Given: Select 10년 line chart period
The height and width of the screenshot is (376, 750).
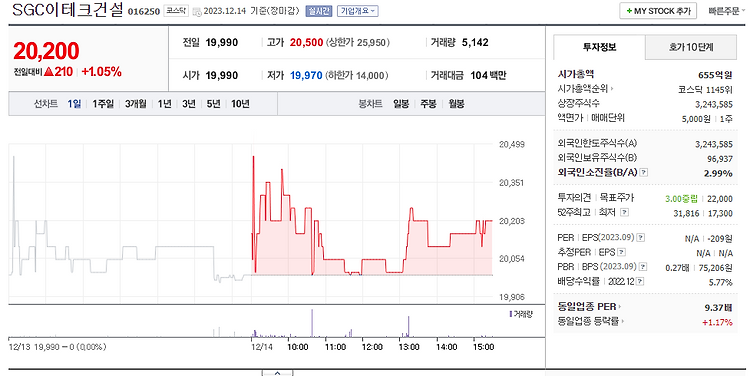Looking at the screenshot, I should tap(240, 104).
